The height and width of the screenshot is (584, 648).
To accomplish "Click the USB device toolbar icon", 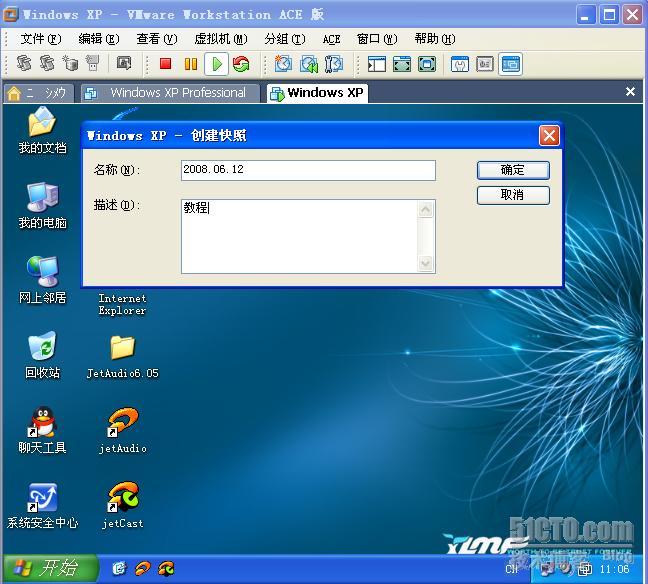I will pyautogui.click(x=93, y=63).
